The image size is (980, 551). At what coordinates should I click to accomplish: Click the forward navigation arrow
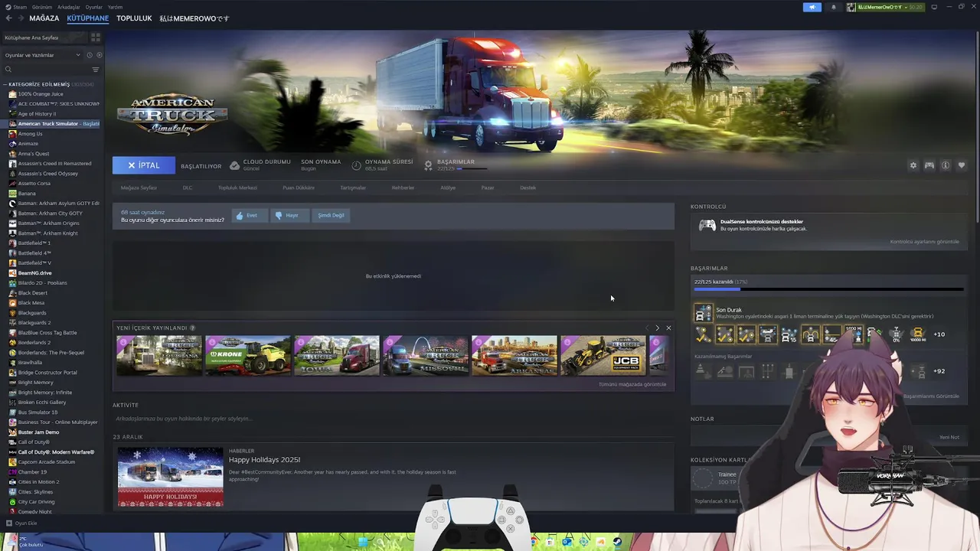tap(21, 18)
